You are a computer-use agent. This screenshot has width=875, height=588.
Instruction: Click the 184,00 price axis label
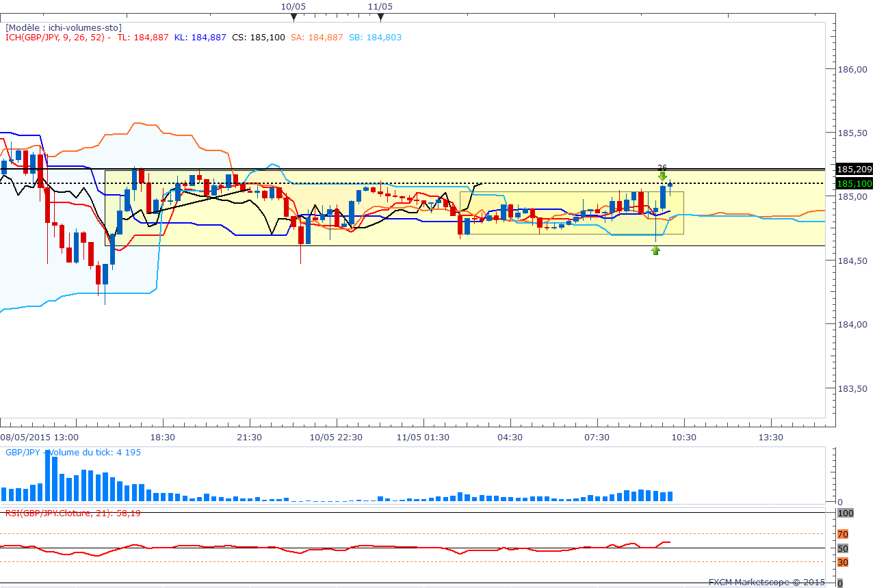point(852,324)
